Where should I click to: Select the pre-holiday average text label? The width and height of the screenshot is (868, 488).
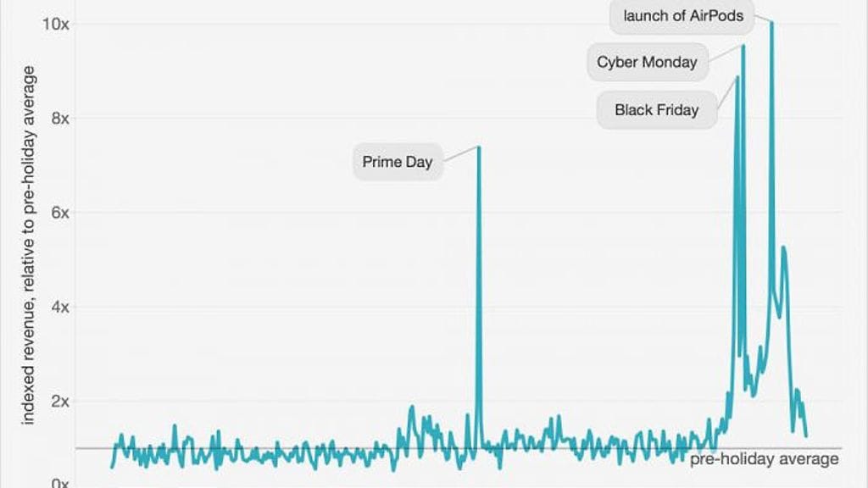[x=764, y=459]
